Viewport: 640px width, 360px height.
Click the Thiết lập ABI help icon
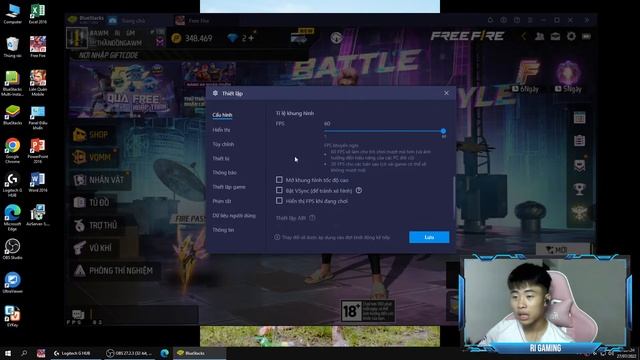pos(312,218)
